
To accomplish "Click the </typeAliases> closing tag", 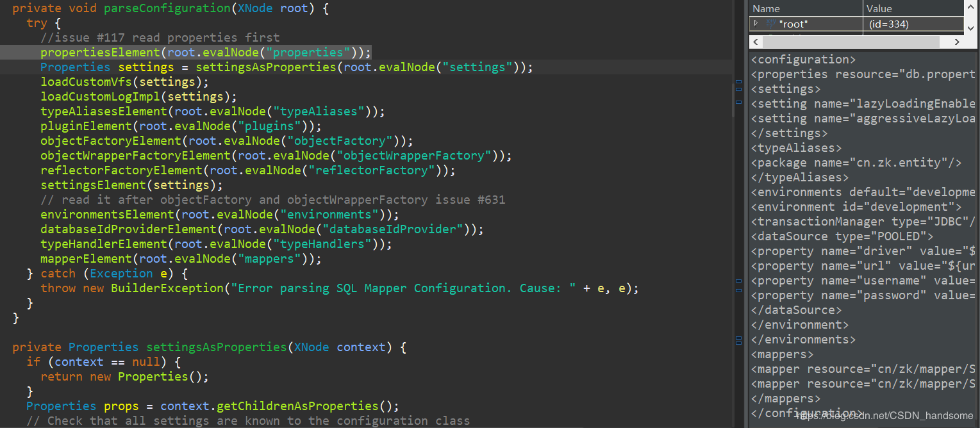I will click(800, 177).
